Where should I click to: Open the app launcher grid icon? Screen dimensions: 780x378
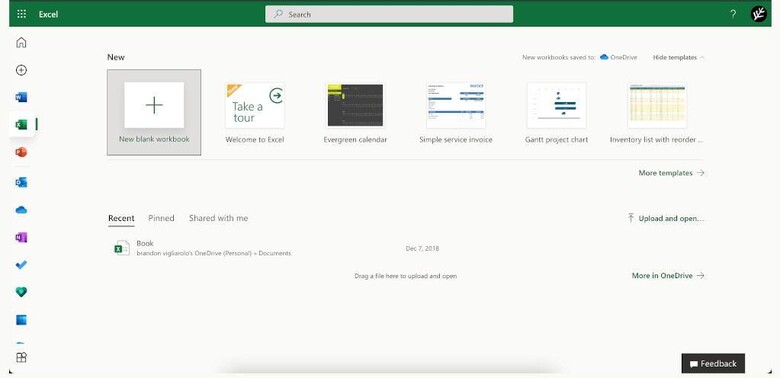[21, 14]
